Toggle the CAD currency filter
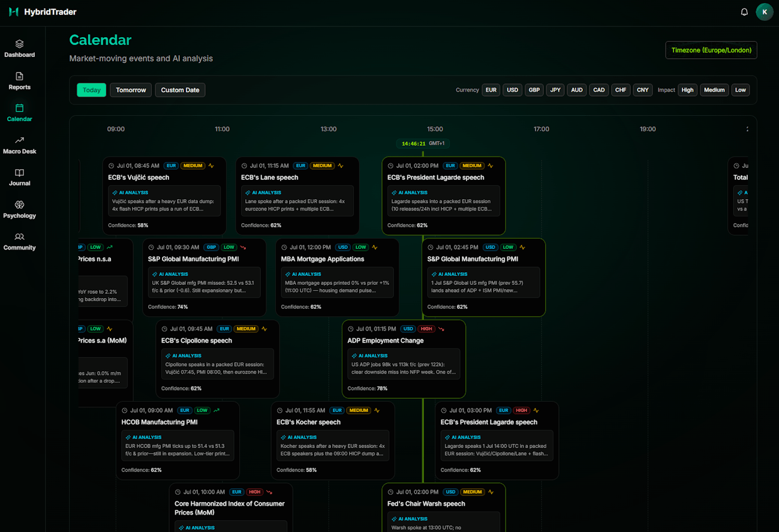 pyautogui.click(x=599, y=90)
